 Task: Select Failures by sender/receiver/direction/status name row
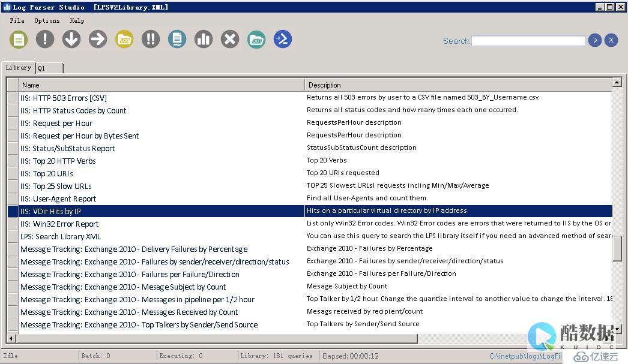click(x=162, y=261)
